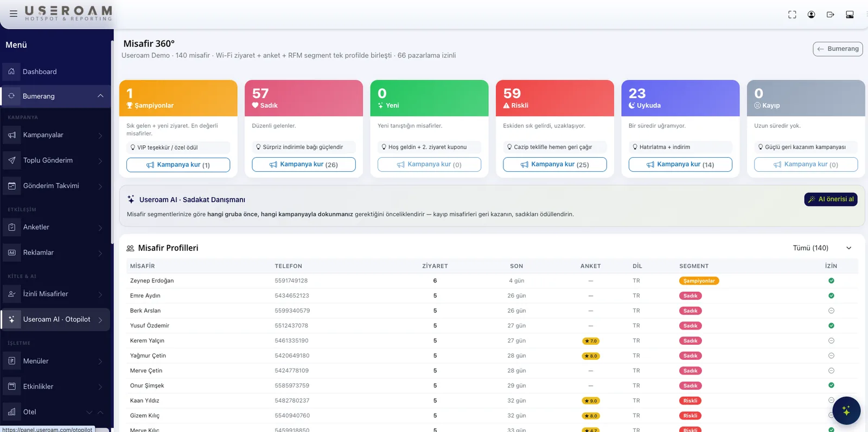This screenshot has height=432, width=868.
Task: Click the building icon beside Otel
Action: pyautogui.click(x=12, y=412)
